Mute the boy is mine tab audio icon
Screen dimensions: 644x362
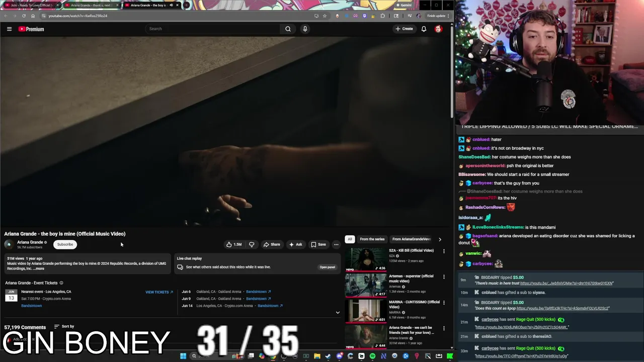tap(171, 5)
